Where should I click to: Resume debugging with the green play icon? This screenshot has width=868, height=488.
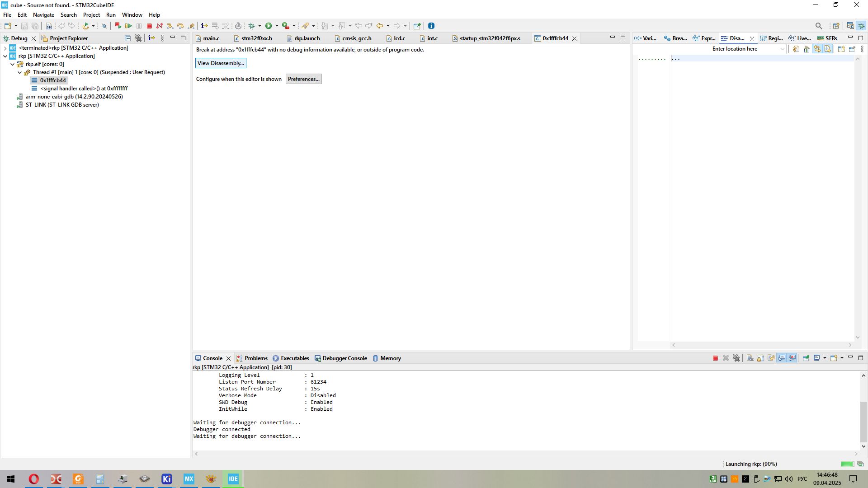tap(129, 26)
